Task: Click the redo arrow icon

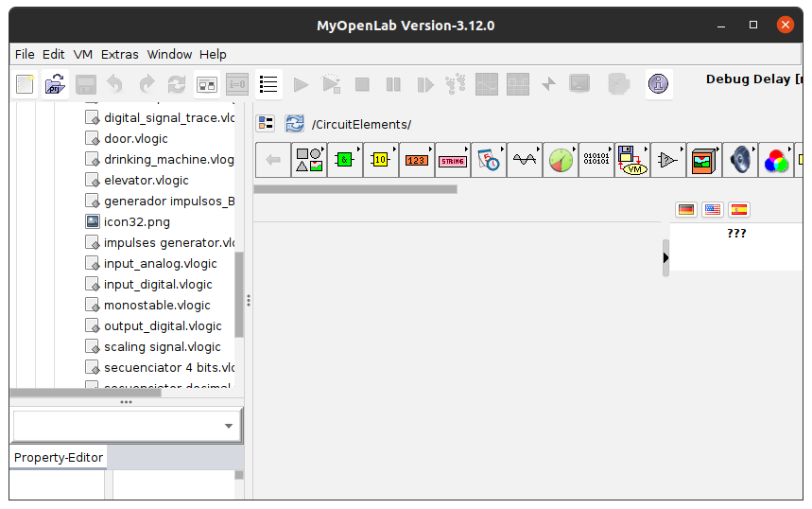Action: (x=147, y=84)
